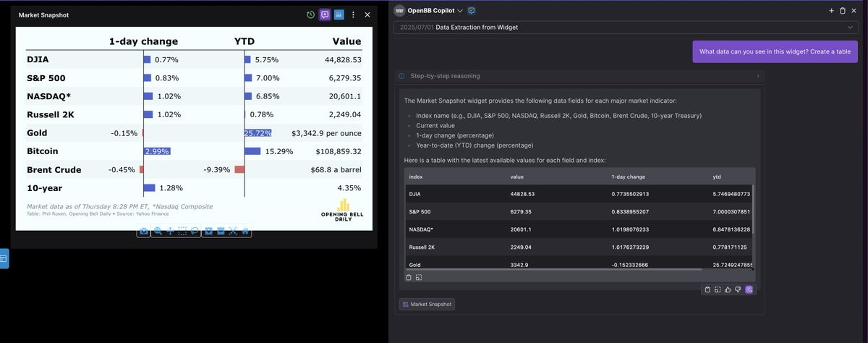The image size is (868, 343).
Task: Click the Market Snapshot citation chip
Action: [427, 305]
